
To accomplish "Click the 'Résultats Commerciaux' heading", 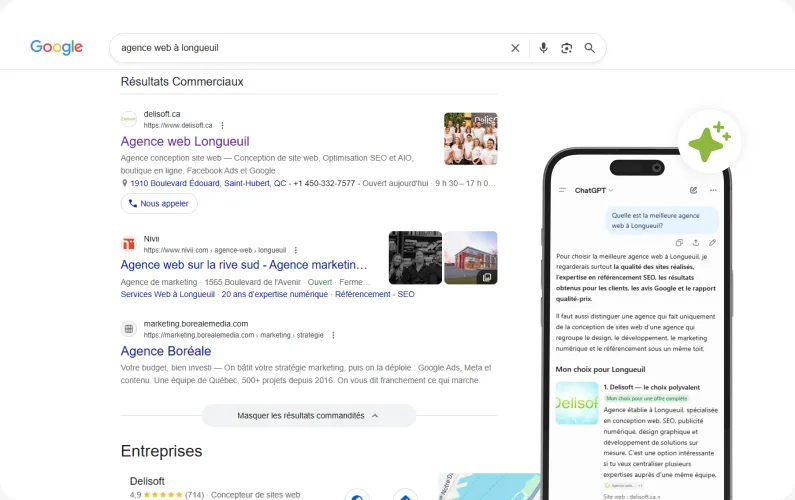I will [x=182, y=82].
